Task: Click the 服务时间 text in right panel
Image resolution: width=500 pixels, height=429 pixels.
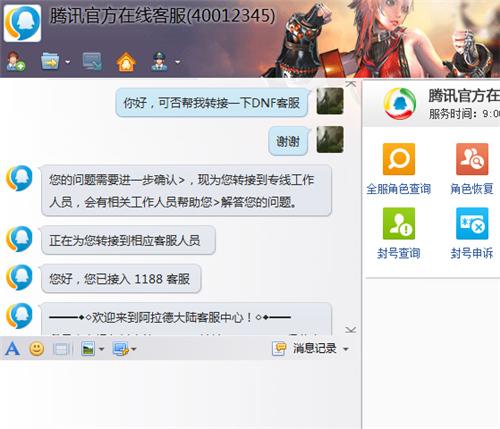Action: pyautogui.click(x=464, y=114)
